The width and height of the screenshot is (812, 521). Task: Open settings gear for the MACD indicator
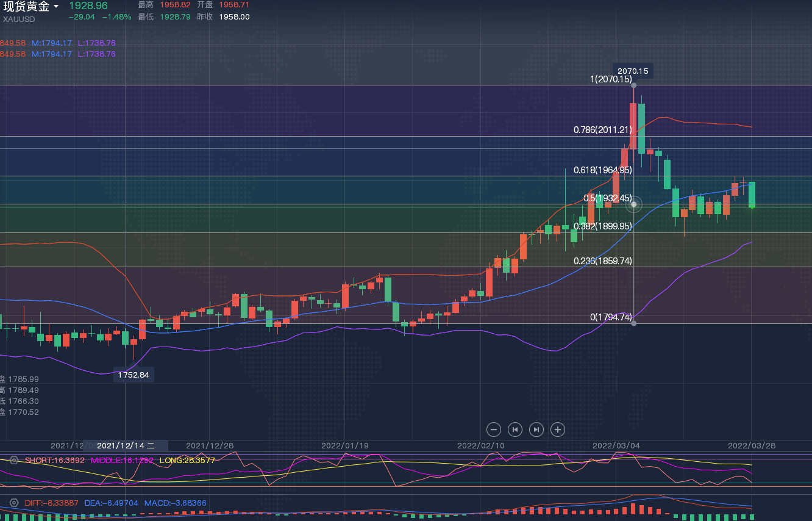point(14,503)
